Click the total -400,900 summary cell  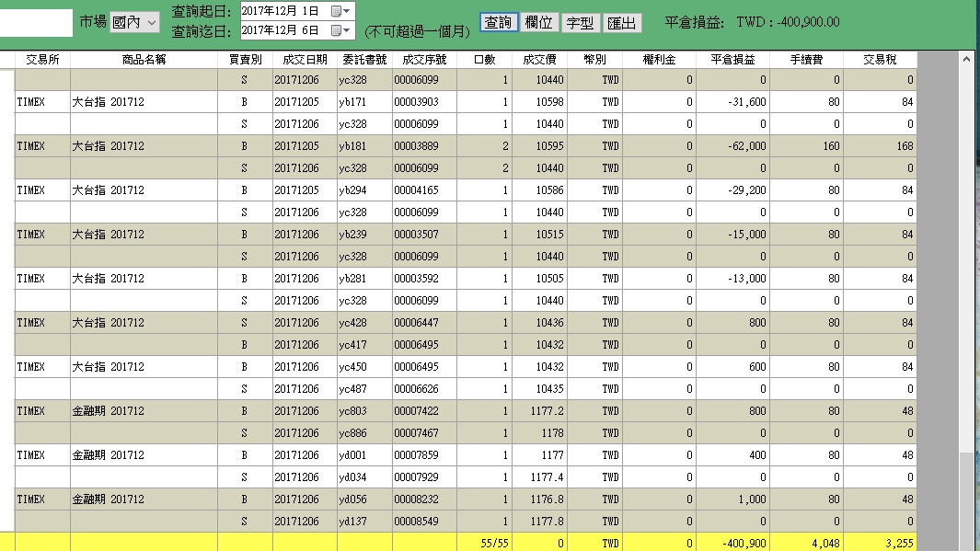tap(732, 543)
